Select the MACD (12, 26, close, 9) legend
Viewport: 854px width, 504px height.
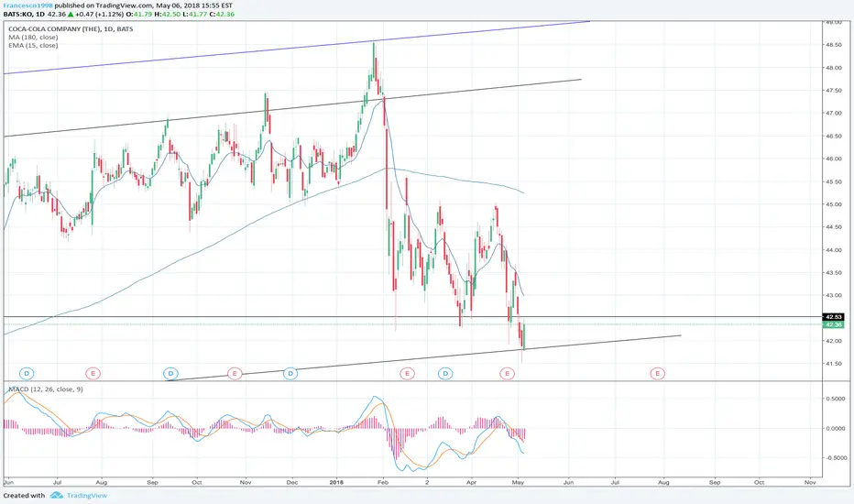tap(45, 389)
